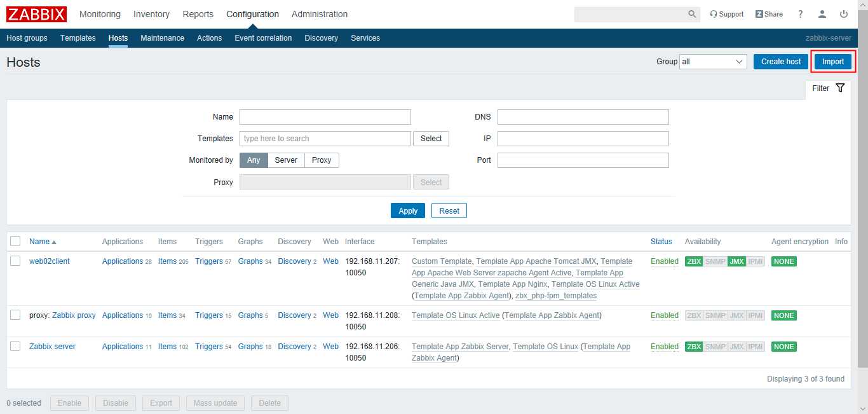Open Administration menu
This screenshot has width=868, height=414.
(320, 14)
